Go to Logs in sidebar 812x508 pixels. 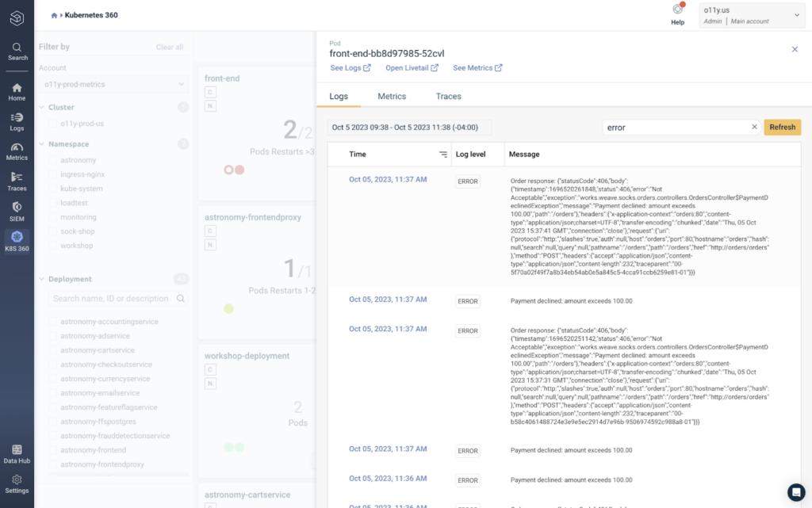tap(17, 122)
